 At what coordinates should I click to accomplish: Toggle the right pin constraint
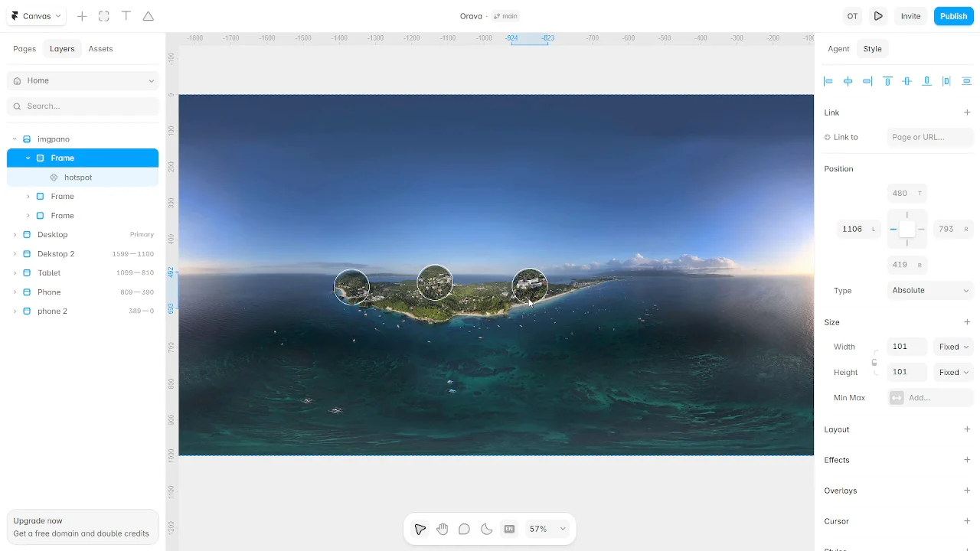[921, 229]
